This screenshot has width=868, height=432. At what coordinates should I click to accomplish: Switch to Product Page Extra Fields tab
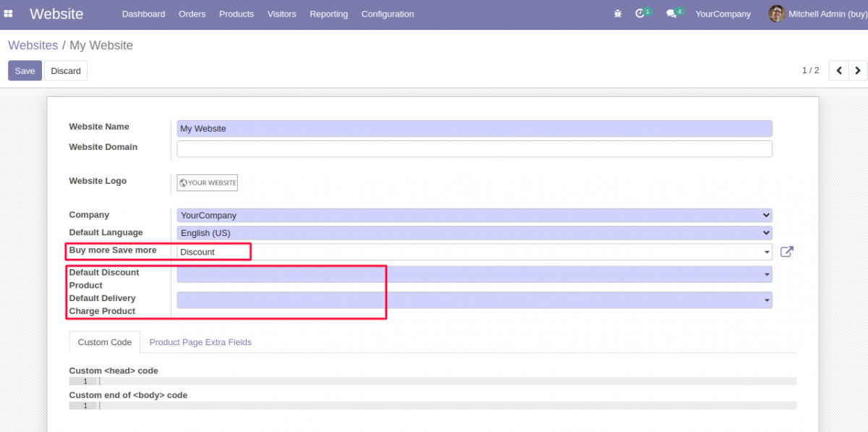click(x=200, y=342)
